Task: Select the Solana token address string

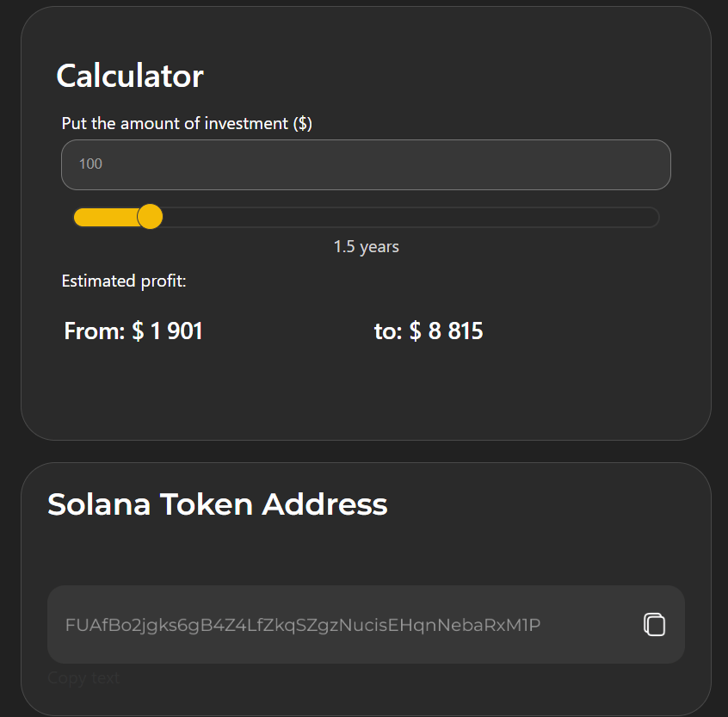Action: [x=303, y=625]
